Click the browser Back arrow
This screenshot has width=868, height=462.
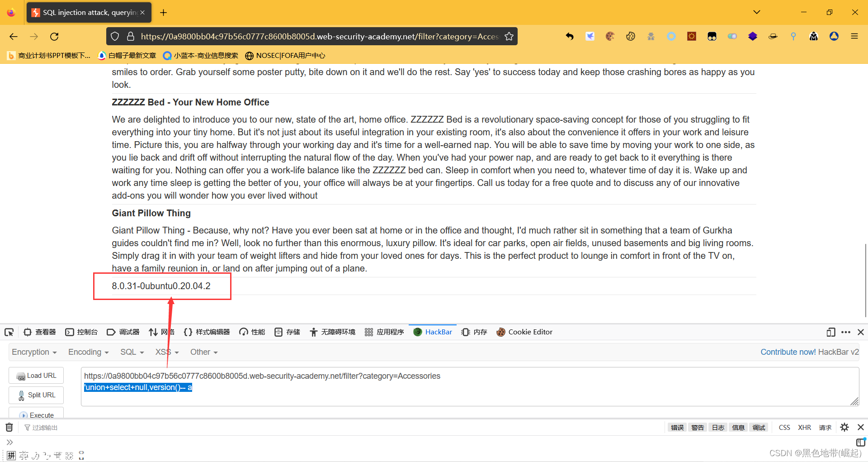pyautogui.click(x=14, y=37)
